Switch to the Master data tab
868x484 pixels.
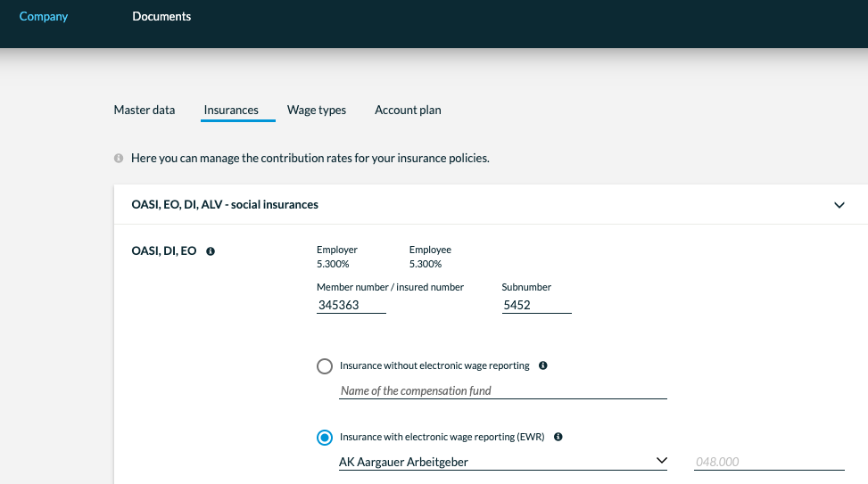pos(144,110)
